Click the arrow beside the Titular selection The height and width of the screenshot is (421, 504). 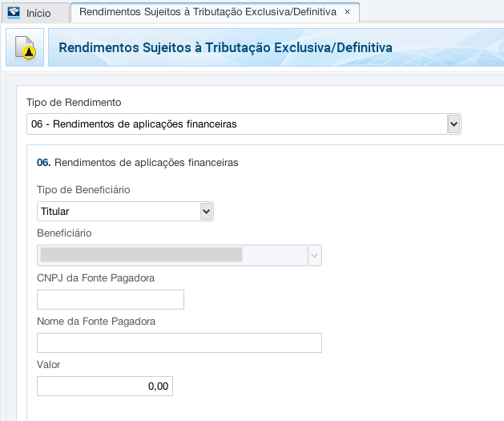click(206, 212)
